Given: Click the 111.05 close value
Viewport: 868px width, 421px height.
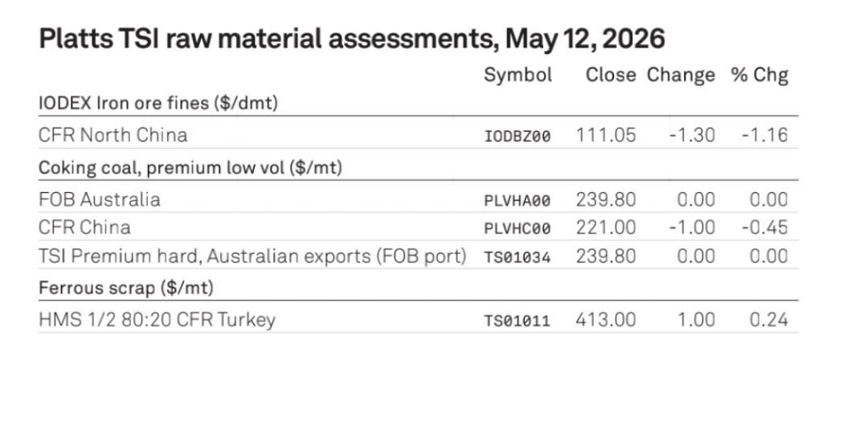Looking at the screenshot, I should 606,135.
